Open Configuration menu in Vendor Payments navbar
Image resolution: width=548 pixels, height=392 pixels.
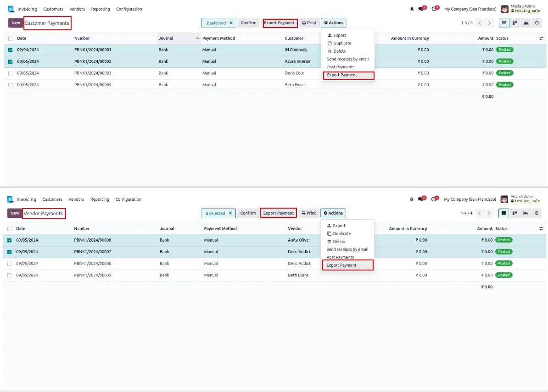pyautogui.click(x=128, y=199)
